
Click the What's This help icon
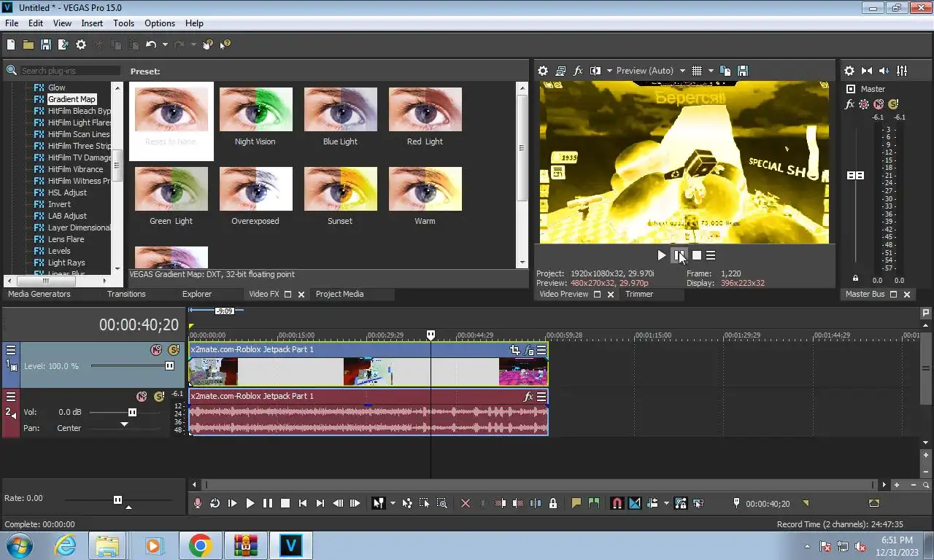point(225,44)
